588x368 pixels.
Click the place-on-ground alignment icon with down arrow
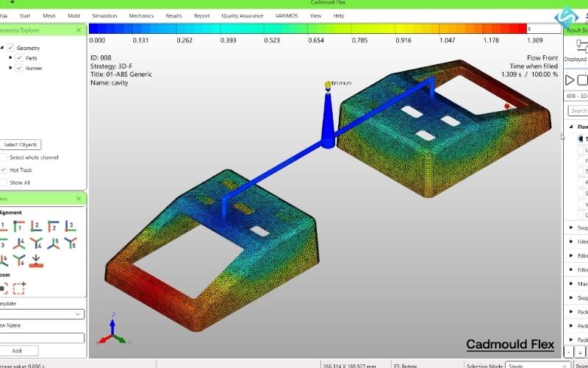[36, 261]
